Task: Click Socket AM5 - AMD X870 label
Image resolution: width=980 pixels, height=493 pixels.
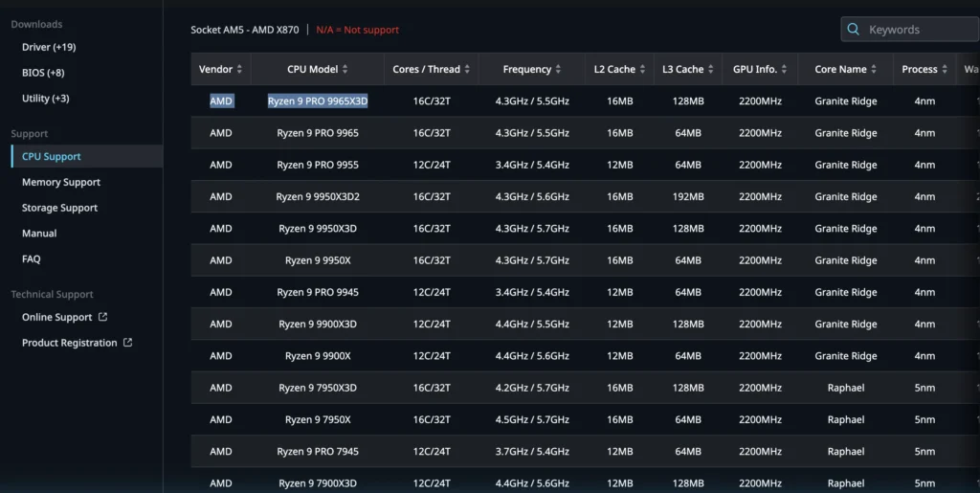Action: click(x=244, y=30)
